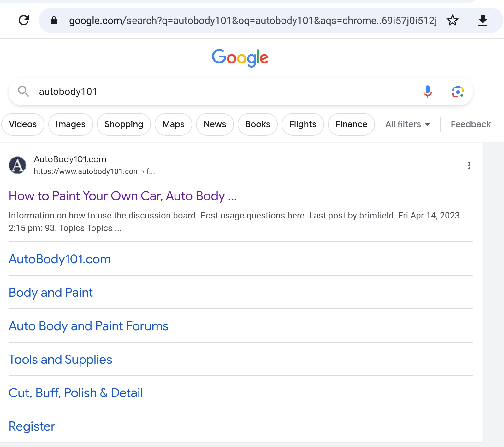Click the search box containing autobody101

point(241,92)
